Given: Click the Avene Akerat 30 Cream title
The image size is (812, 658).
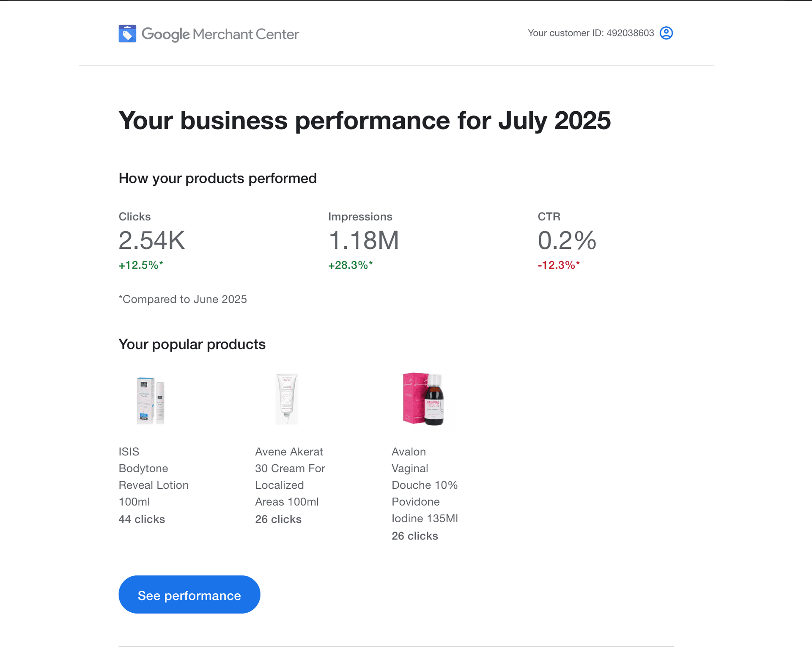Looking at the screenshot, I should [290, 476].
